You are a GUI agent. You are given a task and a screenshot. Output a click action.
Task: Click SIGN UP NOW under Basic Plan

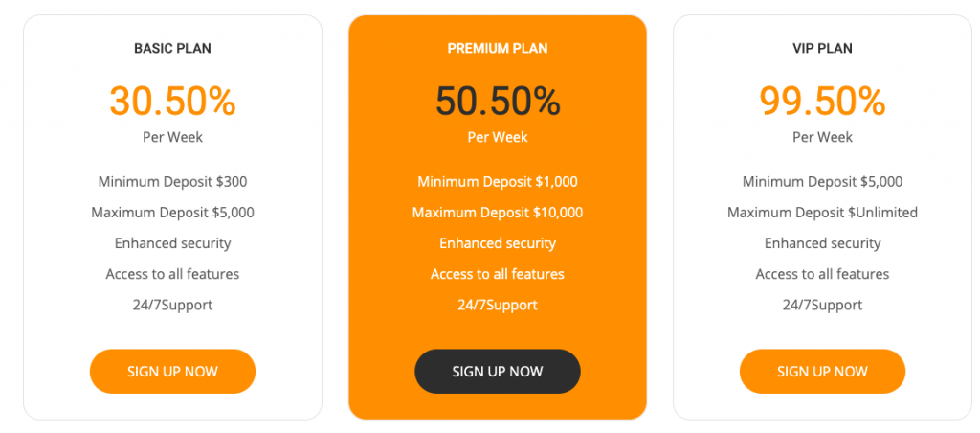tap(172, 371)
